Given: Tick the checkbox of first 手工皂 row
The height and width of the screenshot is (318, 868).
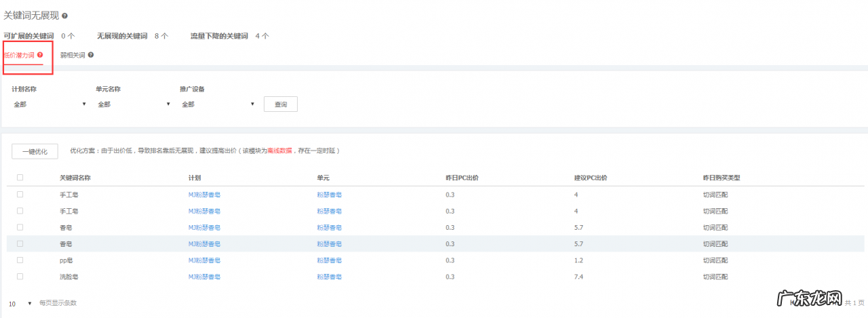Looking at the screenshot, I should click(20, 195).
